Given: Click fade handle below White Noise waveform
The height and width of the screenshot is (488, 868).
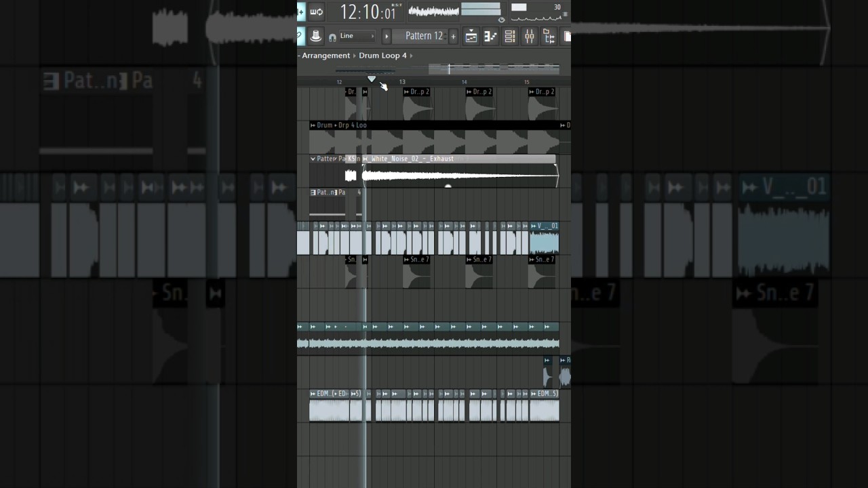Looking at the screenshot, I should tap(448, 185).
